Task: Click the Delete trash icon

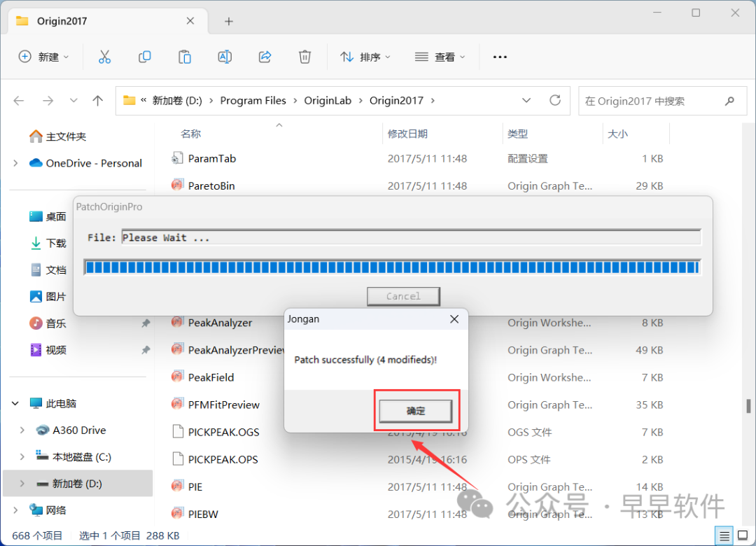Action: click(304, 57)
